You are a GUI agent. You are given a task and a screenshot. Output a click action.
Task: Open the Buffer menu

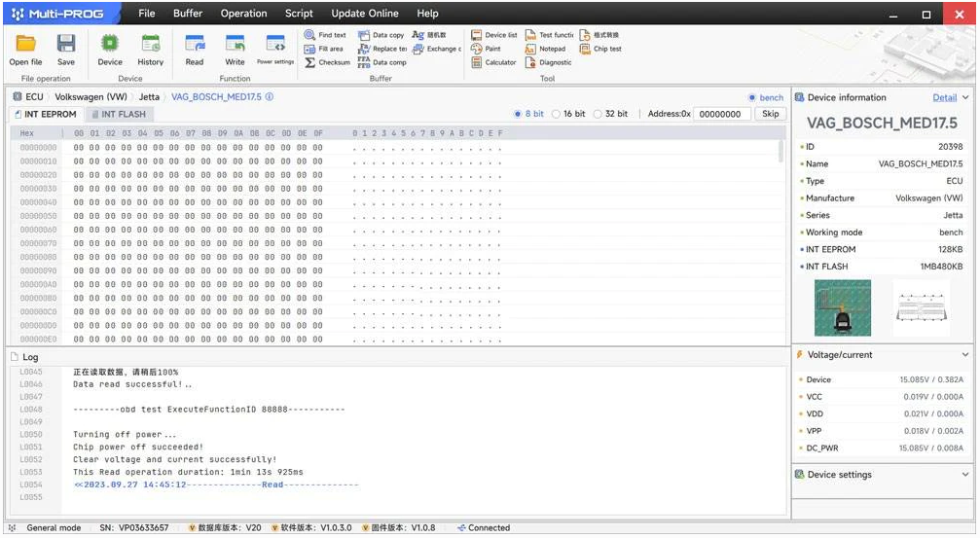tap(188, 13)
